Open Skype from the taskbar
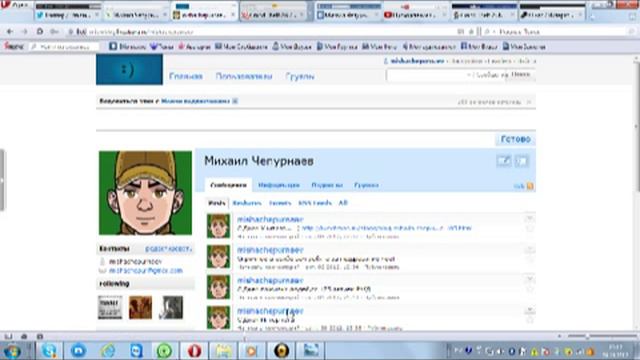Screen dimensions: 640x360 49,351
